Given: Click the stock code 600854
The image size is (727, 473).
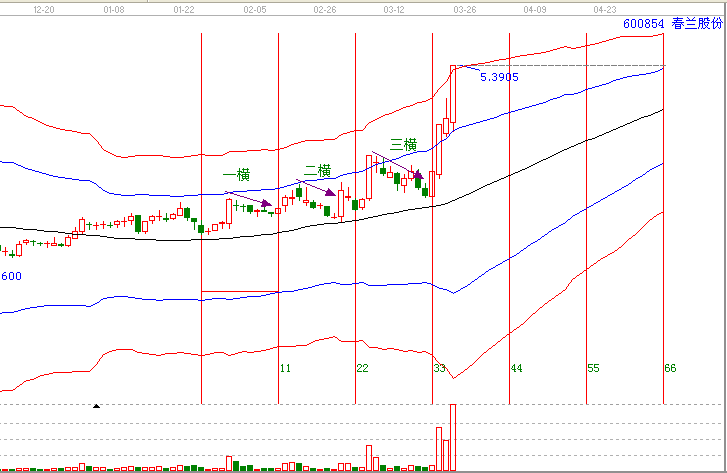Looking at the screenshot, I should (x=642, y=22).
